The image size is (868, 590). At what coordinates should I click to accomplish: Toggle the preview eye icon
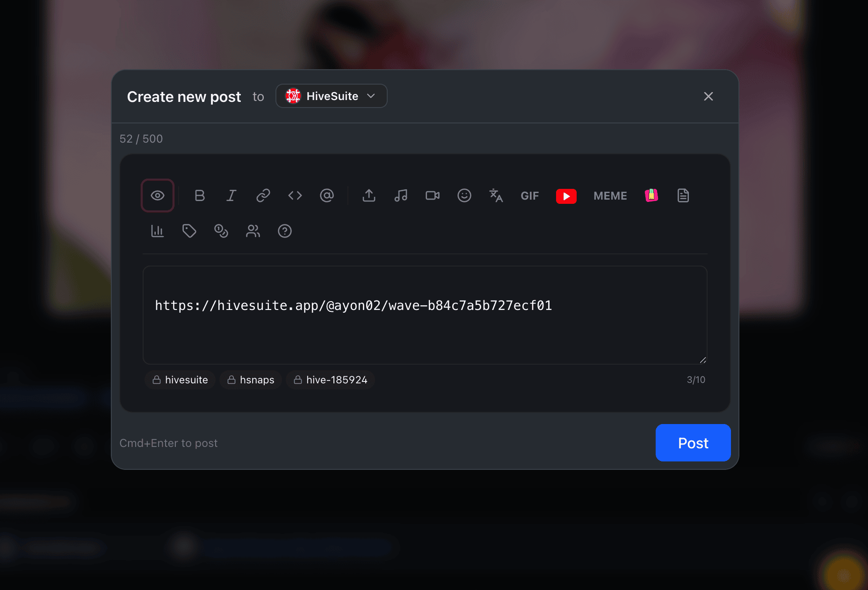(158, 195)
